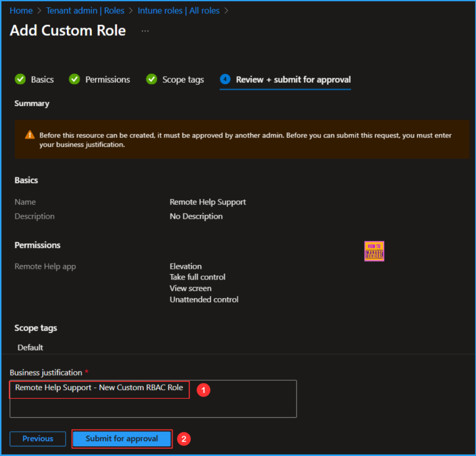Click the 'Remote Help app' label

point(45,266)
